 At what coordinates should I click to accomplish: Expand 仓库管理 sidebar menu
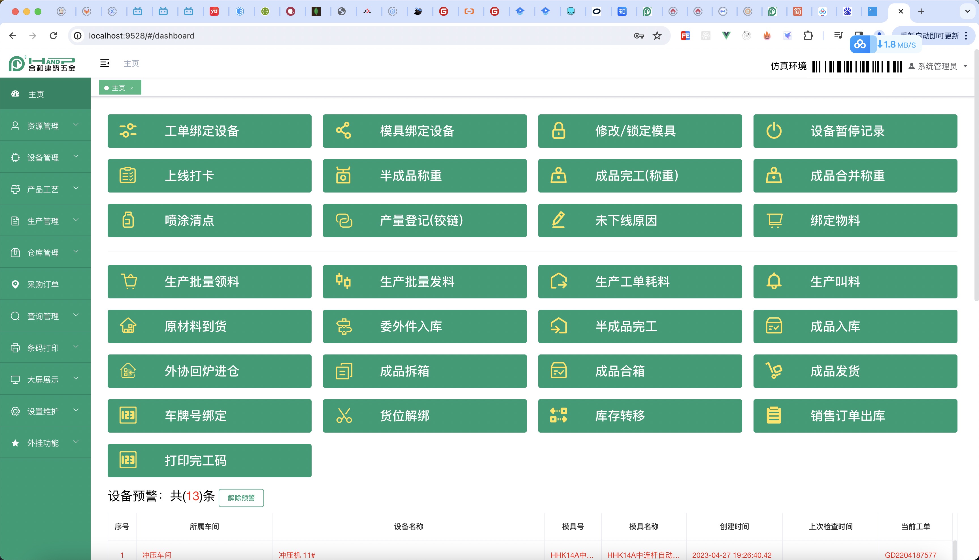[45, 252]
